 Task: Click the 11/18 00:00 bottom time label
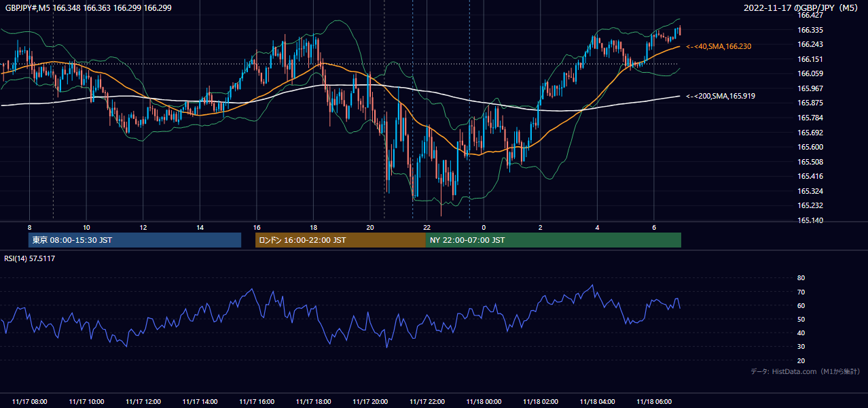(x=484, y=402)
